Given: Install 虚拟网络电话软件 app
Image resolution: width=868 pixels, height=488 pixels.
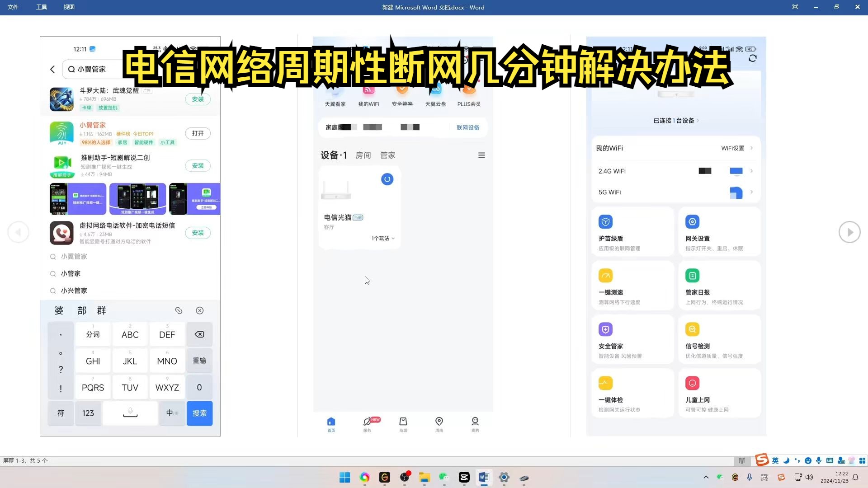Looking at the screenshot, I should (198, 233).
